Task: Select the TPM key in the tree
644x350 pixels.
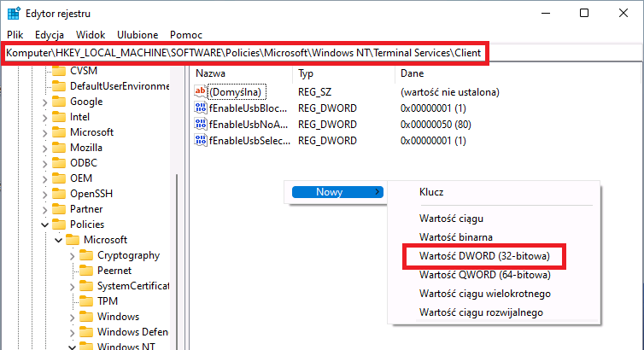Action: point(108,301)
